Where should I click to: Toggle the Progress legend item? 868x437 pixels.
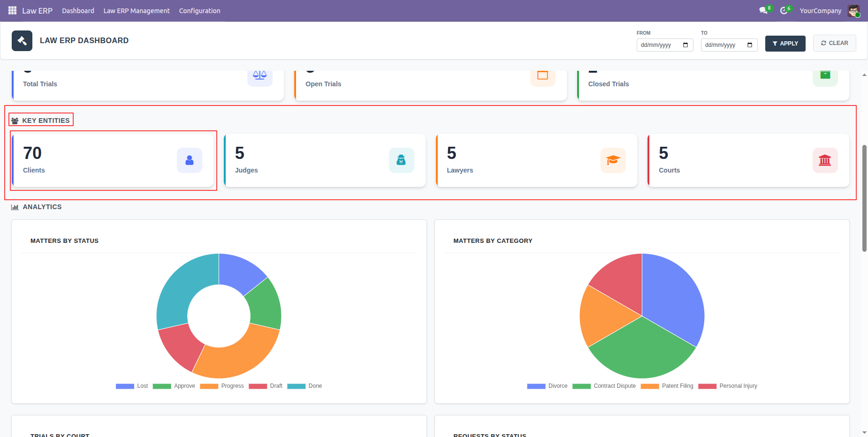[x=222, y=386]
